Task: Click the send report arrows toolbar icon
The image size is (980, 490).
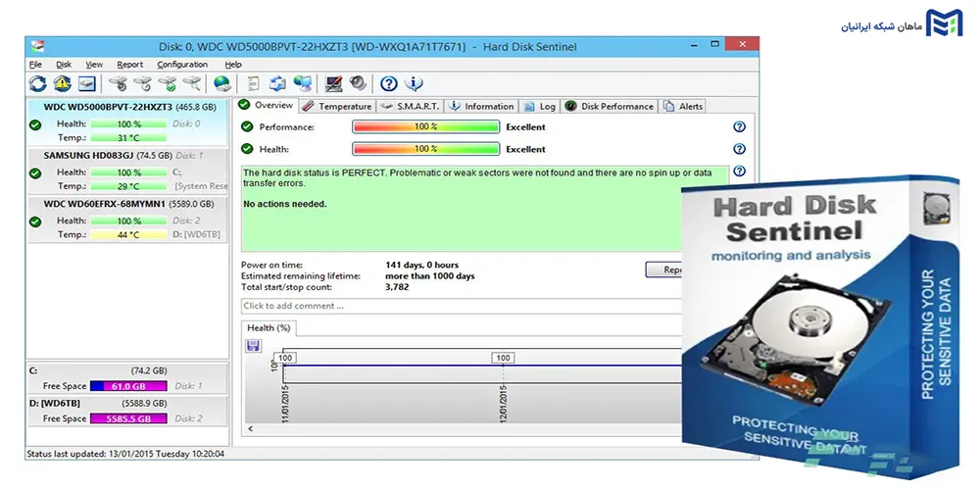Action: pyautogui.click(x=277, y=83)
